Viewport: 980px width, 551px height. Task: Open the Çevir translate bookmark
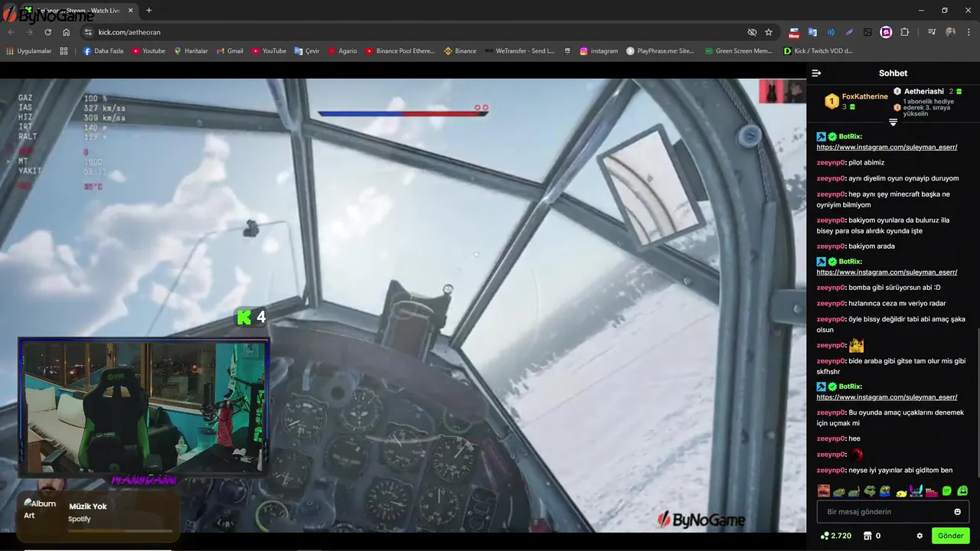coord(307,51)
